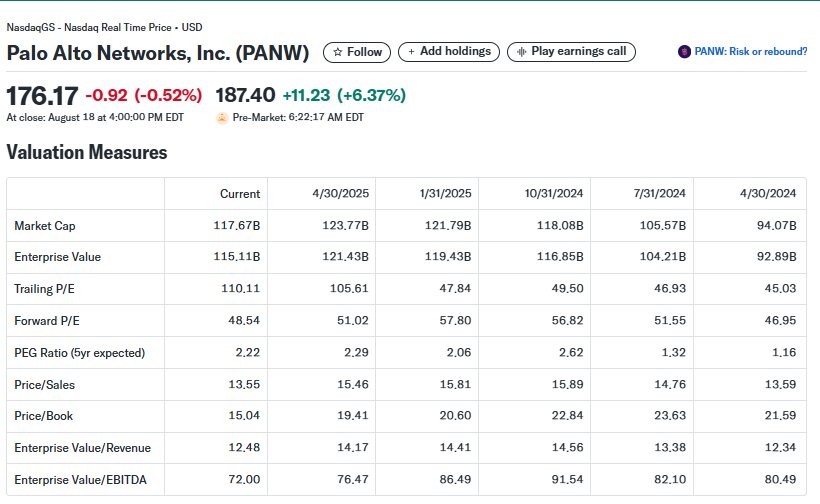Click the star icon on the Follow button
Screen dimensions: 820x504
coord(338,52)
